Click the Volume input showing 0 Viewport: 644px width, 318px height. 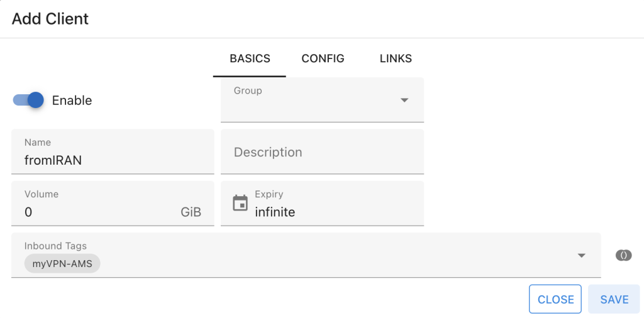click(x=94, y=212)
